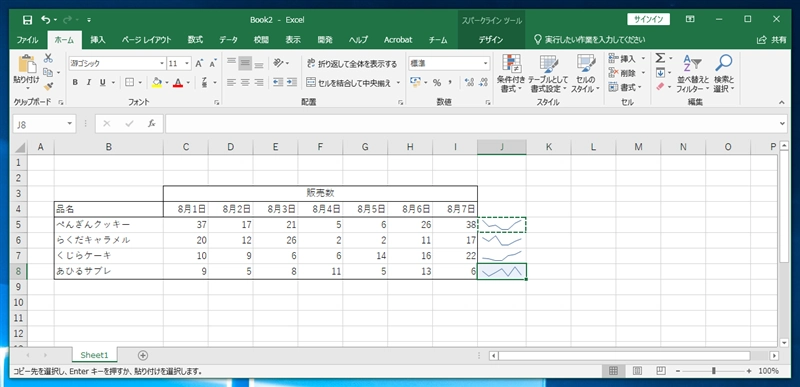Click the comma style icon
This screenshot has width=800, height=387.
coord(450,82)
